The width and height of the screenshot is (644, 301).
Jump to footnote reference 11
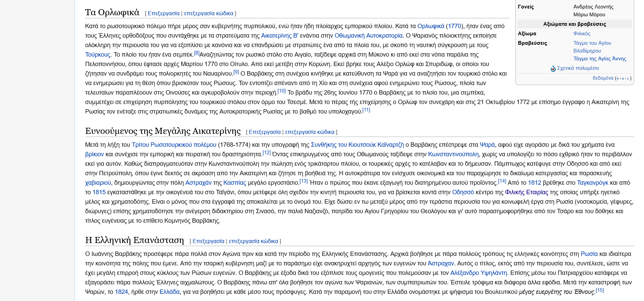tap(366, 110)
